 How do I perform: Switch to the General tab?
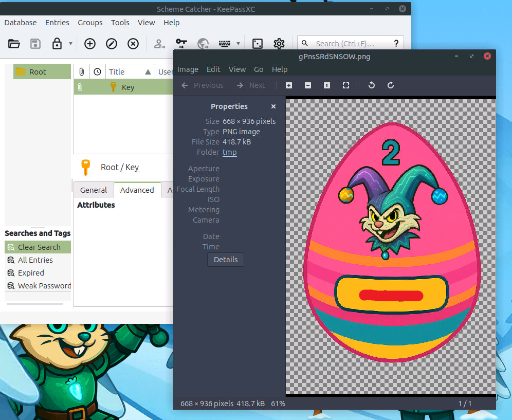(93, 190)
